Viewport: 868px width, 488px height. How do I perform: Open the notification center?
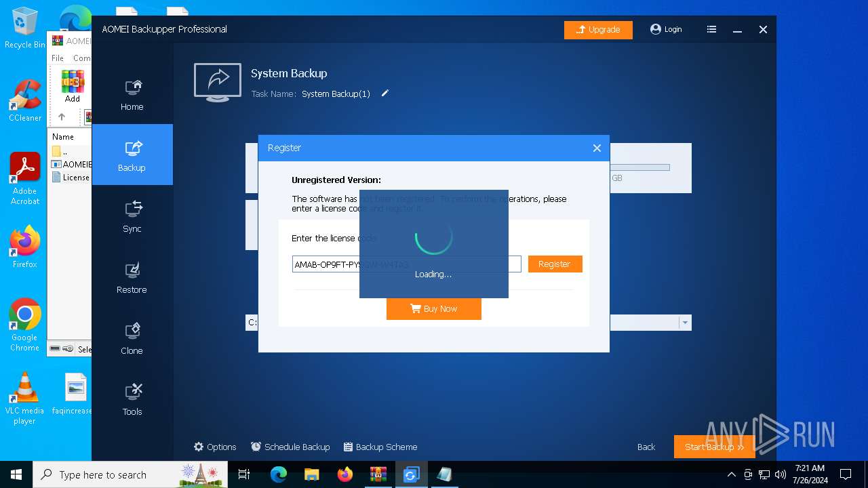coord(846,474)
